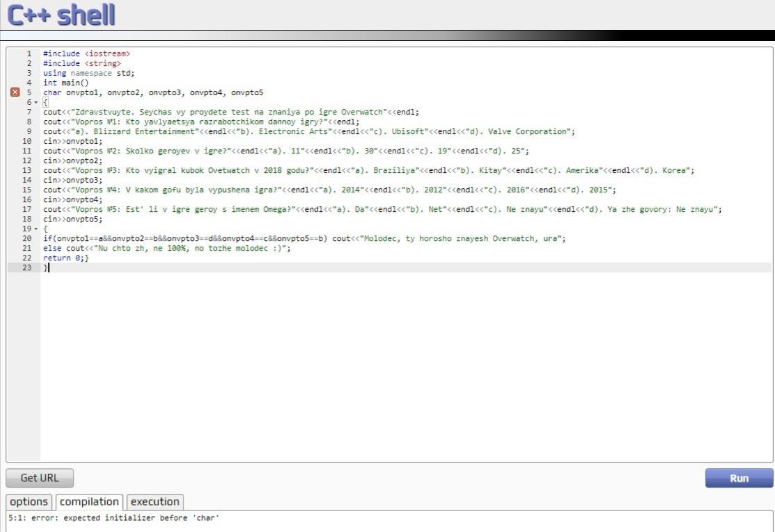
Task: Click the 'Vopros №5' cout line
Action: [382, 210]
